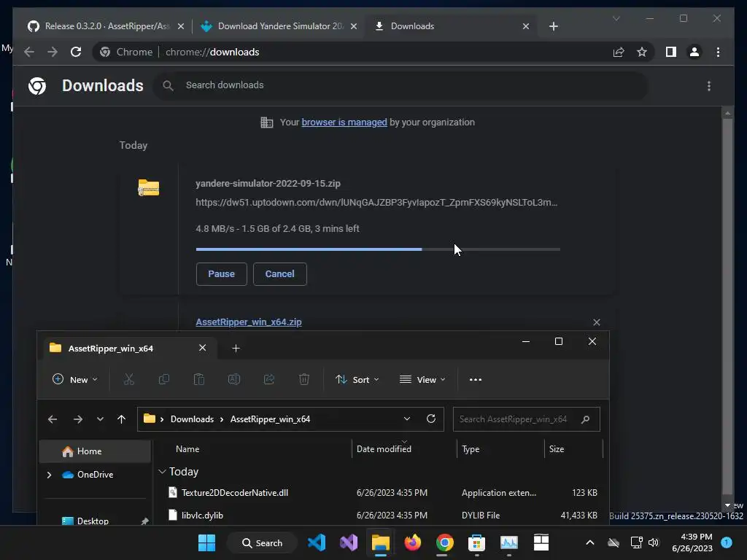Click the Rename icon in Explorer toolbar
The image size is (747, 560).
(234, 379)
